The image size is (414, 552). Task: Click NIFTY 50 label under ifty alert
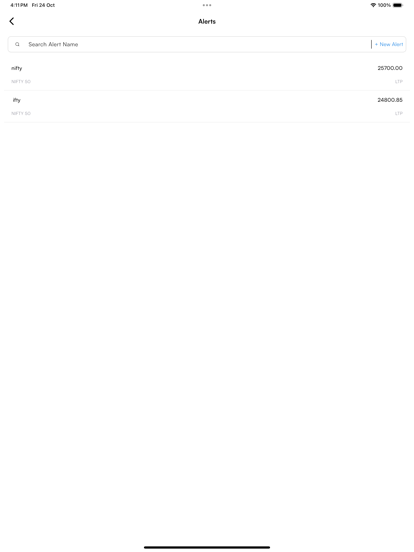point(21,113)
